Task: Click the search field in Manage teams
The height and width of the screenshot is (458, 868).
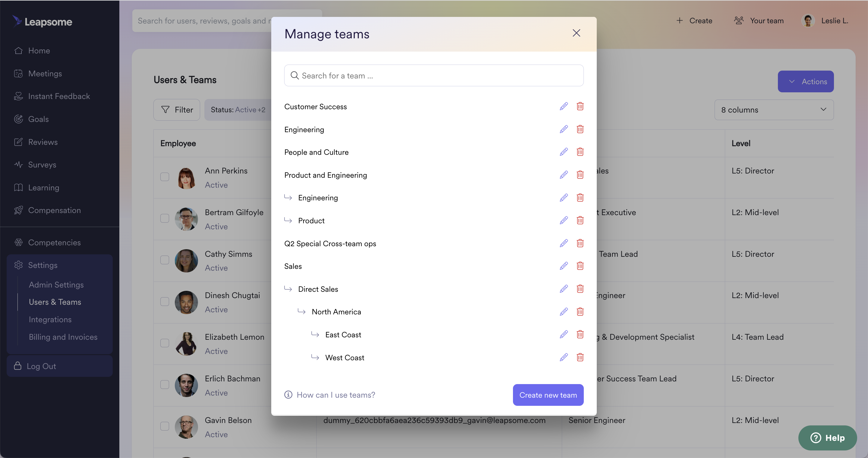Action: tap(434, 75)
